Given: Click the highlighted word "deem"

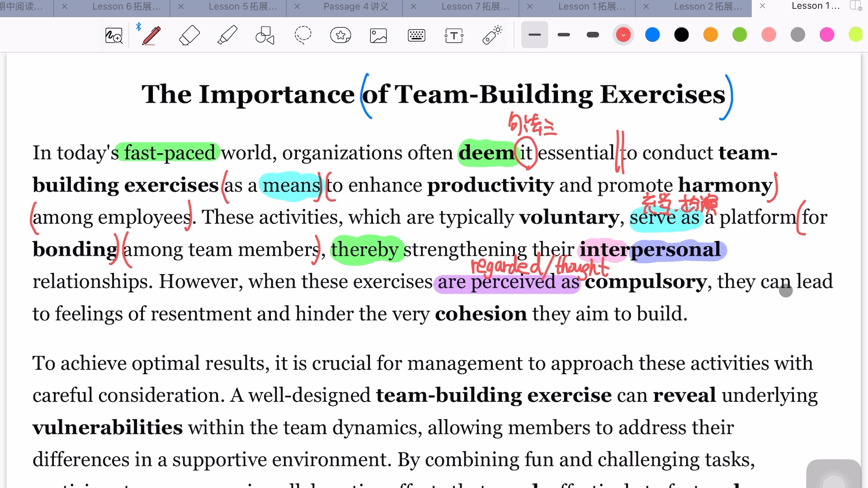Looking at the screenshot, I should [486, 153].
